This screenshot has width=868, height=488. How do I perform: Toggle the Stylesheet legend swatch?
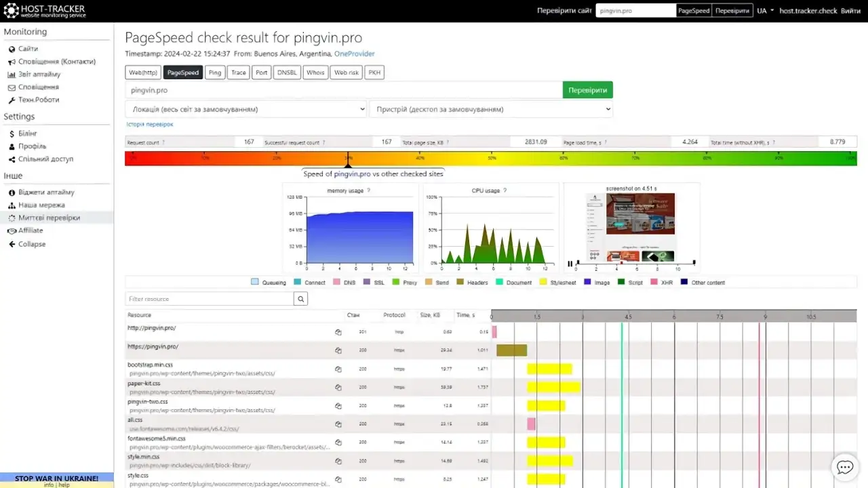(543, 282)
